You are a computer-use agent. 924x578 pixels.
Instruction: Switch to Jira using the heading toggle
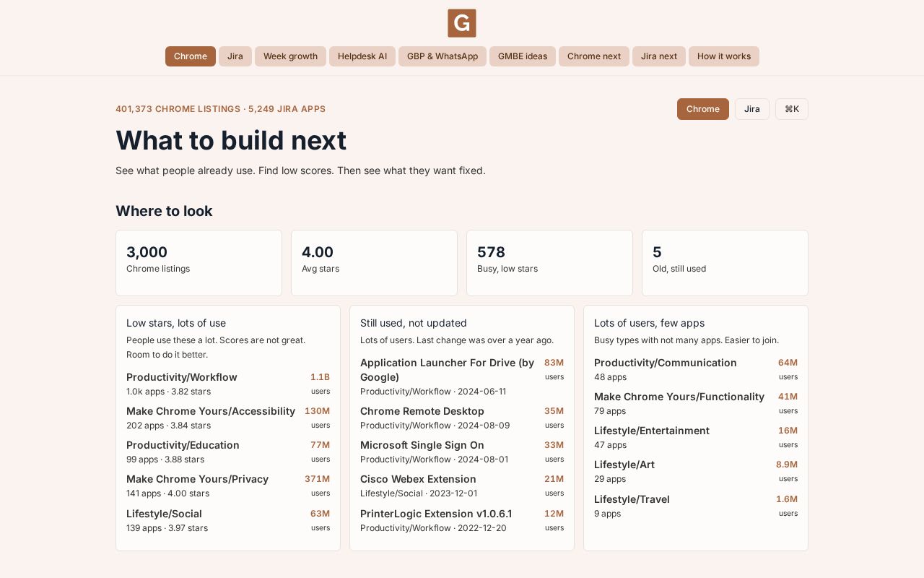pos(752,109)
